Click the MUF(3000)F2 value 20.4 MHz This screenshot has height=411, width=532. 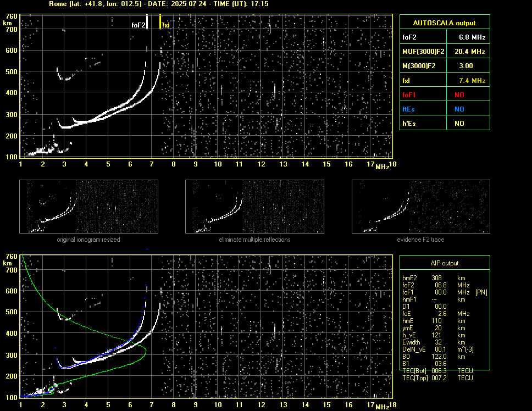click(x=469, y=52)
